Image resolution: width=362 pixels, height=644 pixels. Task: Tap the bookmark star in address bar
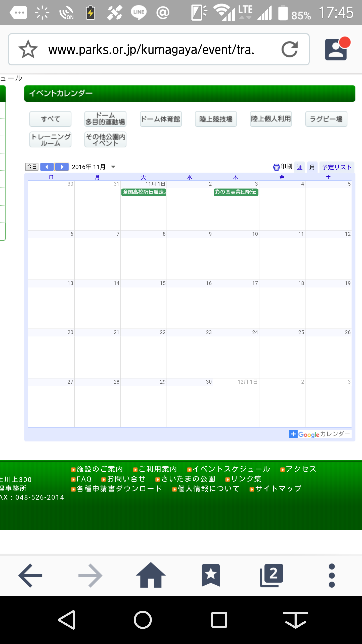(x=28, y=49)
